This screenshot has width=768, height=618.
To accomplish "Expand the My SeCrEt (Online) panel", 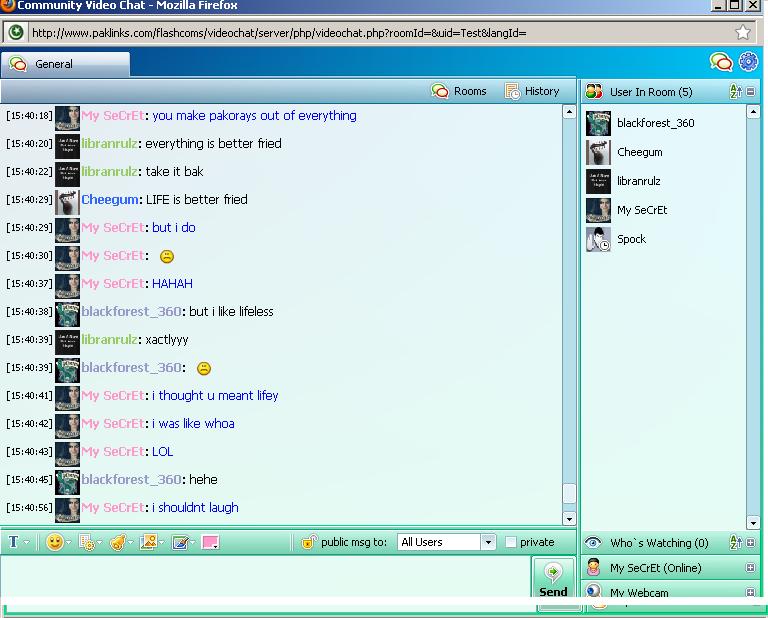I will coord(751,568).
